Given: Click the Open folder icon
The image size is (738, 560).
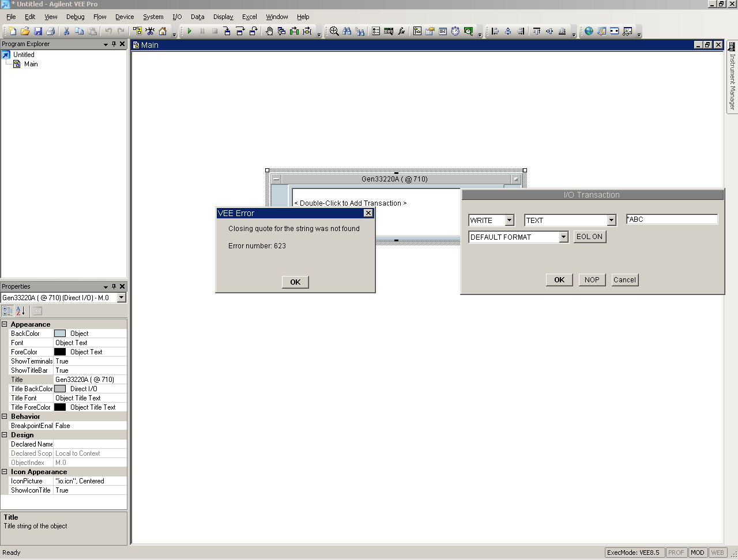Looking at the screenshot, I should click(x=25, y=31).
